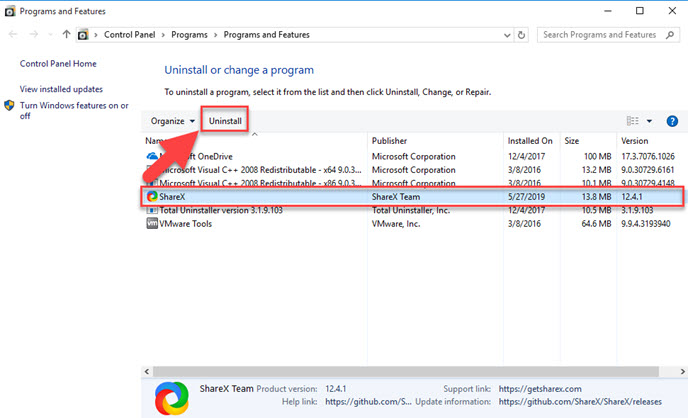Click the VMware, Inc. publisher cell
Image resolution: width=688 pixels, height=418 pixels.
(x=396, y=224)
